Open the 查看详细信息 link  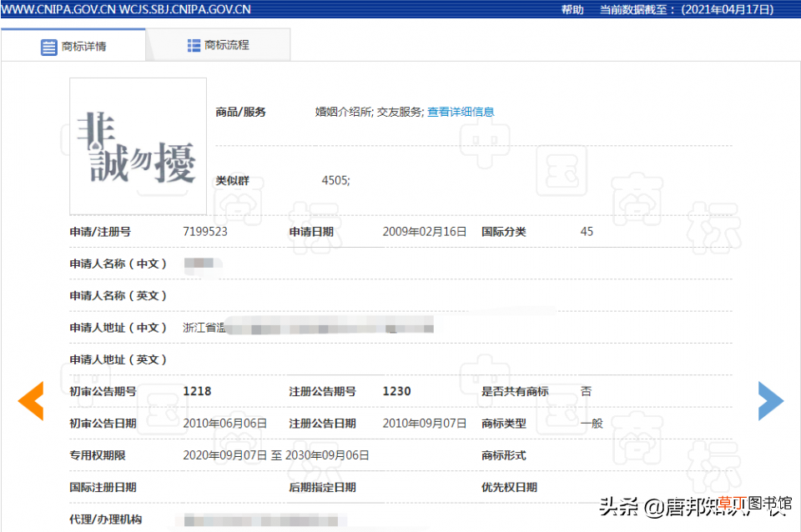(x=461, y=112)
